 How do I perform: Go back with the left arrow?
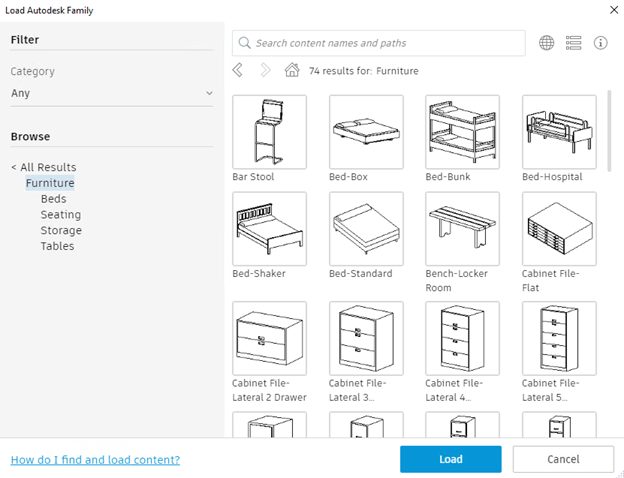coord(238,70)
